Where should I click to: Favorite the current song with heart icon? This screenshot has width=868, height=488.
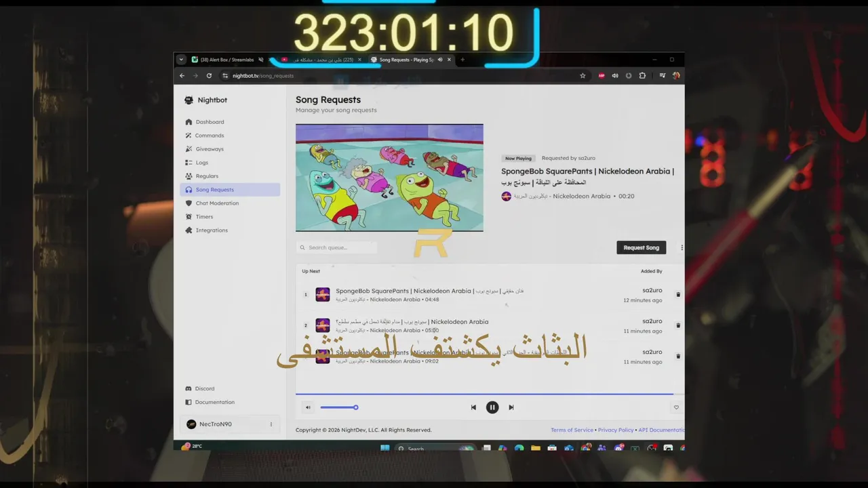tap(676, 407)
